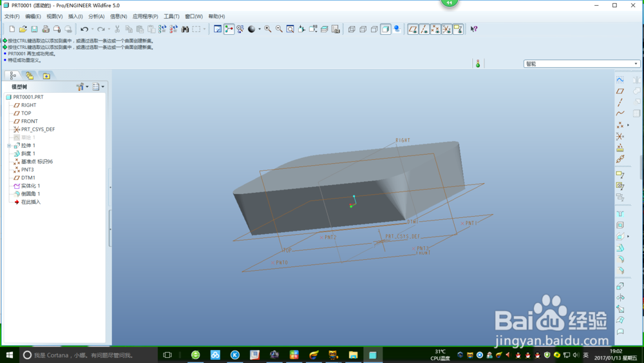644x363 pixels.
Task: Open the search tool binoculars icon
Action: pos(185,29)
